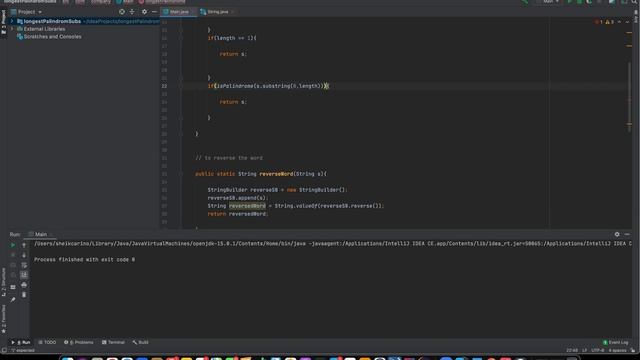Image resolution: width=640 pixels, height=360 pixels.
Task: Click the LF line separator in status bar
Action: click(584, 350)
